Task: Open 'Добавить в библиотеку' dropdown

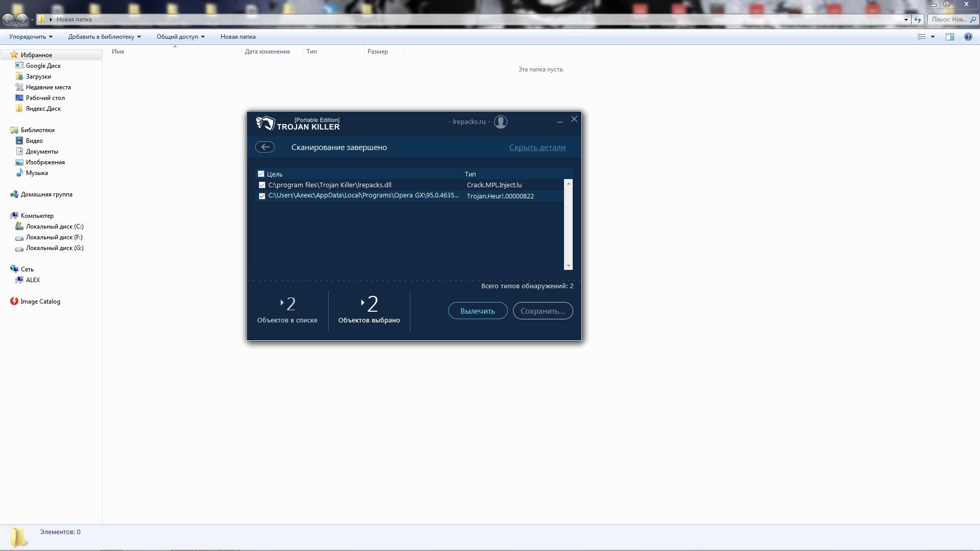Action: tap(105, 37)
